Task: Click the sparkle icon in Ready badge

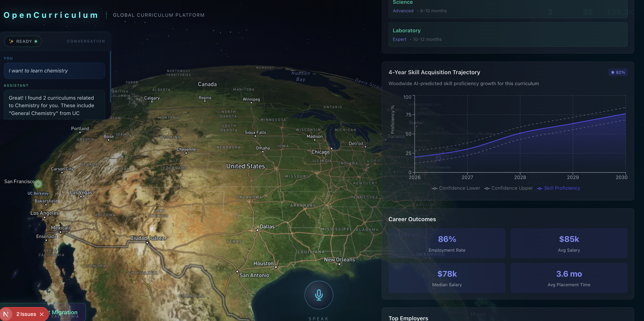Action: pos(11,41)
